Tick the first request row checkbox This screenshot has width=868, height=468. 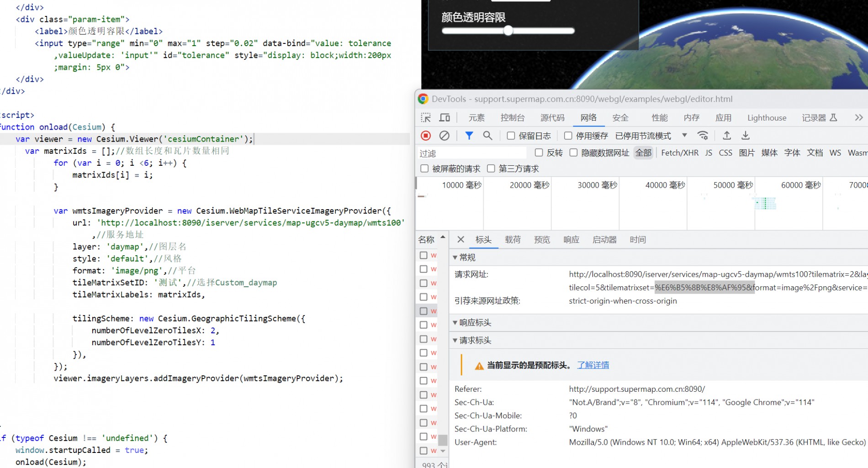423,255
